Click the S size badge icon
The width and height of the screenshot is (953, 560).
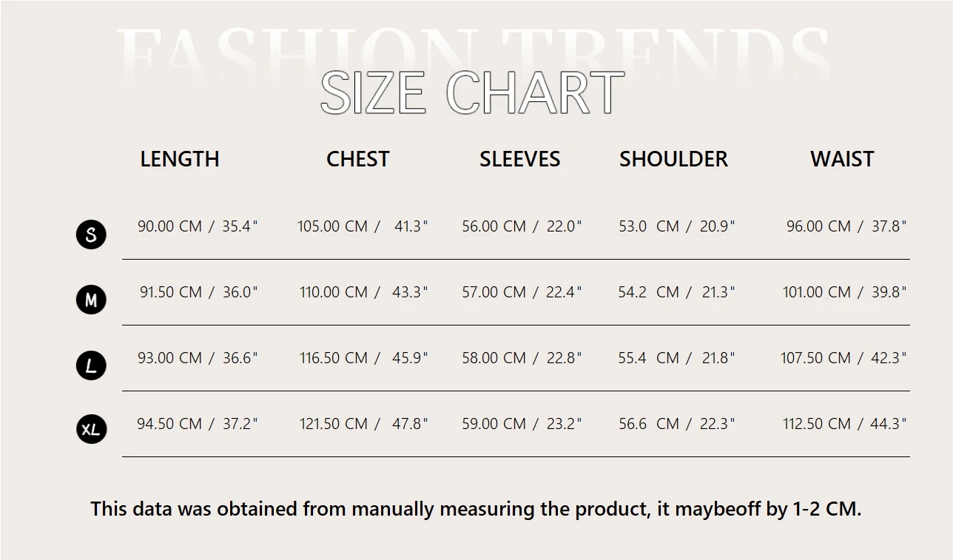[91, 235]
